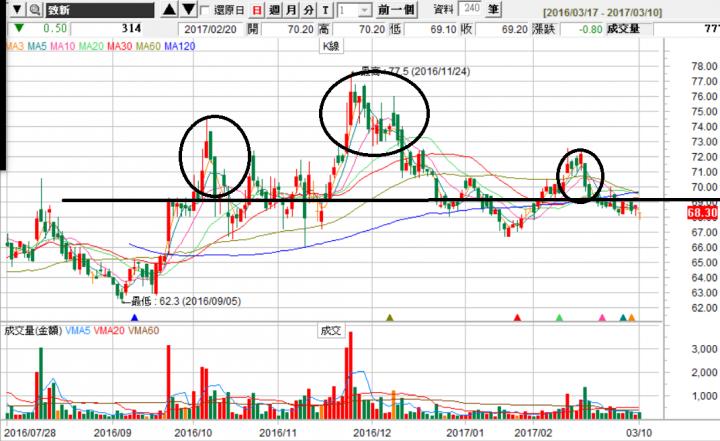Click the VMA20 volume average legend
The image size is (720, 441).
tap(109, 331)
